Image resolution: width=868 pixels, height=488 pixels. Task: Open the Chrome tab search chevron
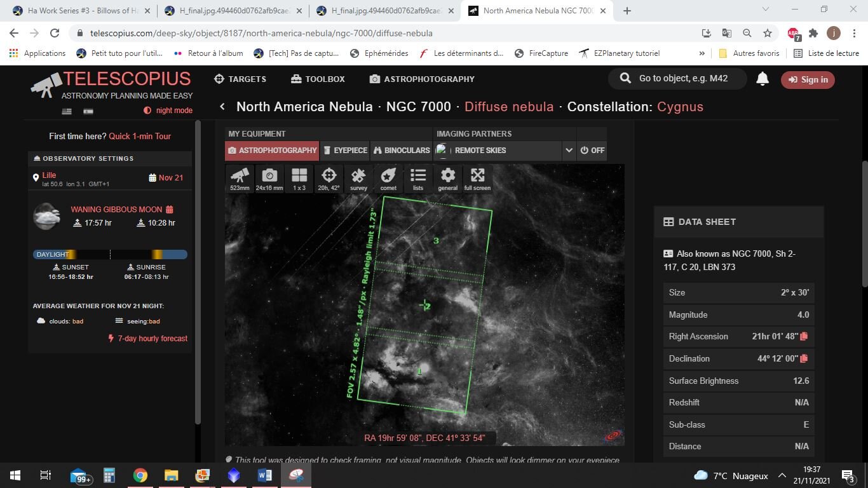[x=766, y=10]
